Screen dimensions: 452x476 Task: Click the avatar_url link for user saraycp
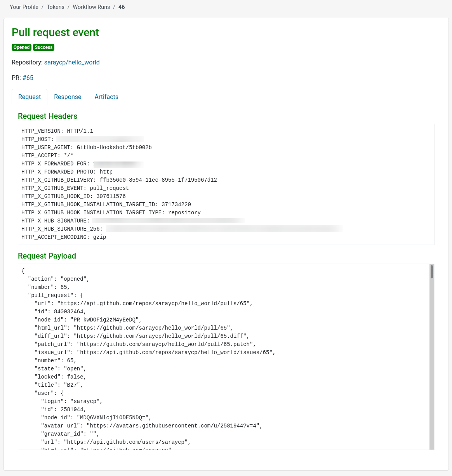click(174, 426)
